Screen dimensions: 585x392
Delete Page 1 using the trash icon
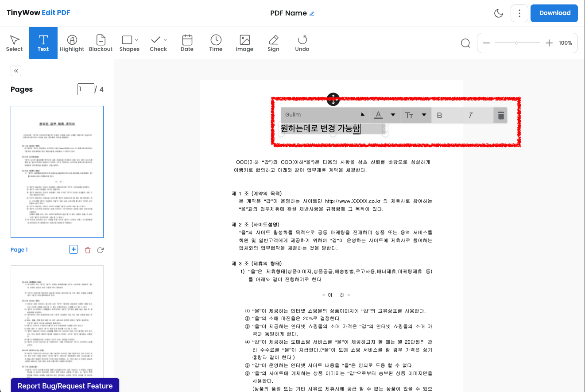[x=88, y=250]
